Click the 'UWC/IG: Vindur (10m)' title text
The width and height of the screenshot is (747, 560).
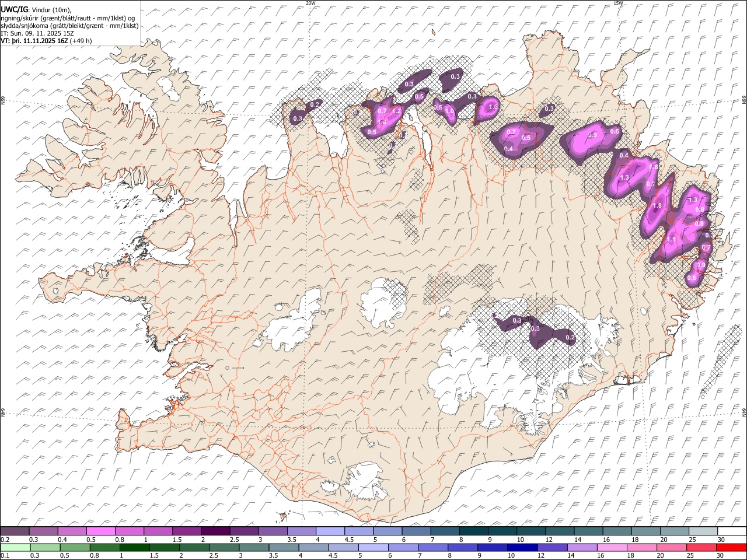pyautogui.click(x=36, y=10)
